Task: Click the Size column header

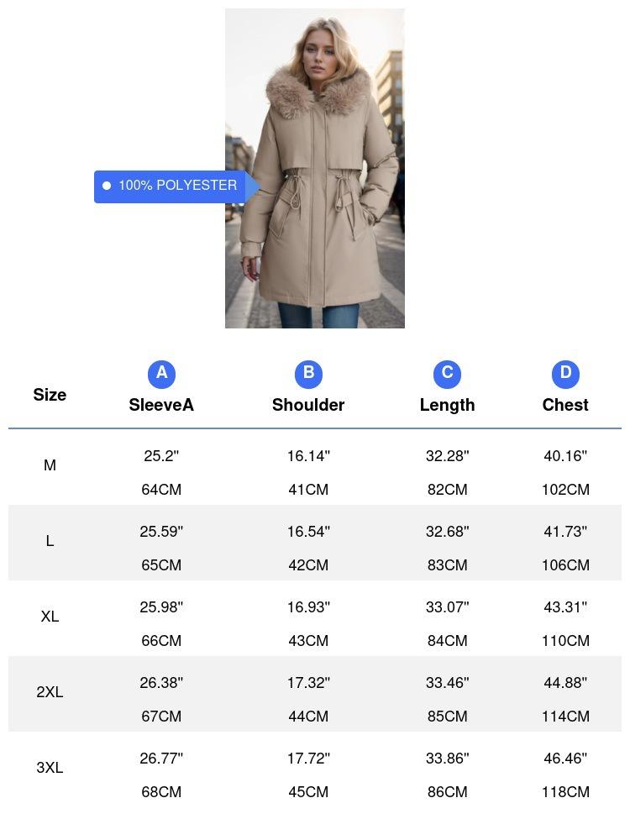Action: click(50, 395)
